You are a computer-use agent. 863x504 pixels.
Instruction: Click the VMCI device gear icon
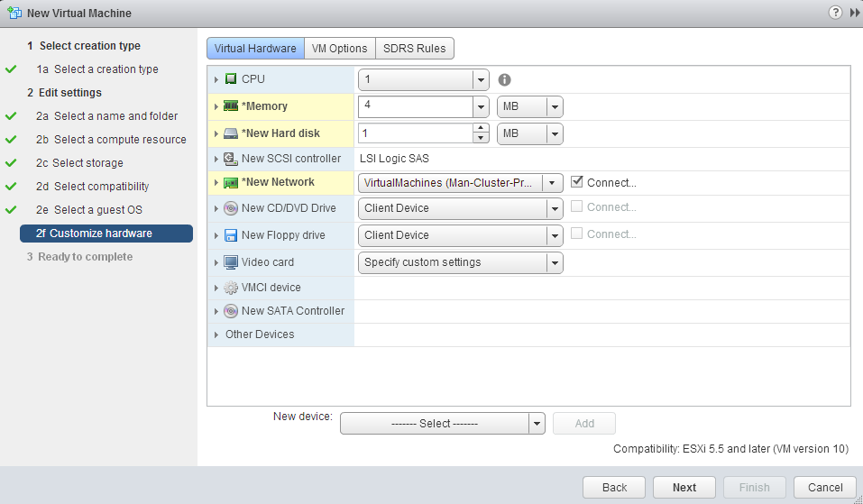tap(231, 288)
